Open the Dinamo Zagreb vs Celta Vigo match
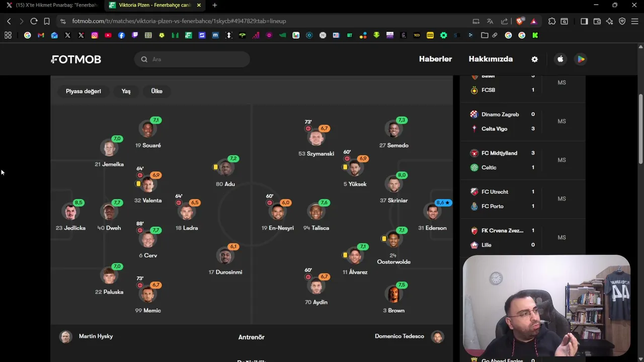The width and height of the screenshot is (644, 362). [522, 122]
